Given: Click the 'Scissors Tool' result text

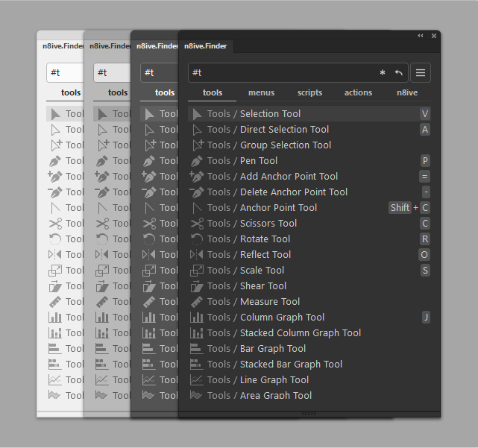Looking at the screenshot, I should click(268, 224).
